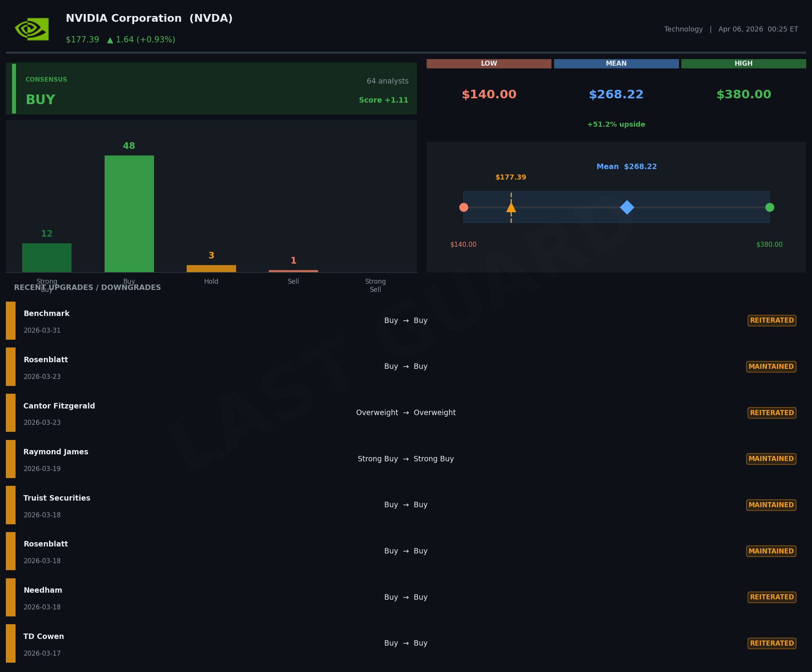Open the Truist Securities entry
This screenshot has width=812, height=672.
pos(406,505)
